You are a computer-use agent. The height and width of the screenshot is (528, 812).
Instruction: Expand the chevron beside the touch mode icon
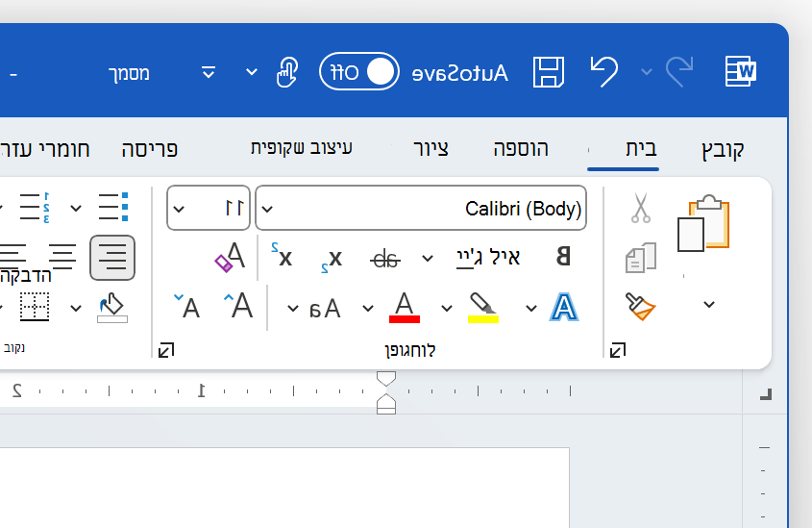(x=252, y=72)
